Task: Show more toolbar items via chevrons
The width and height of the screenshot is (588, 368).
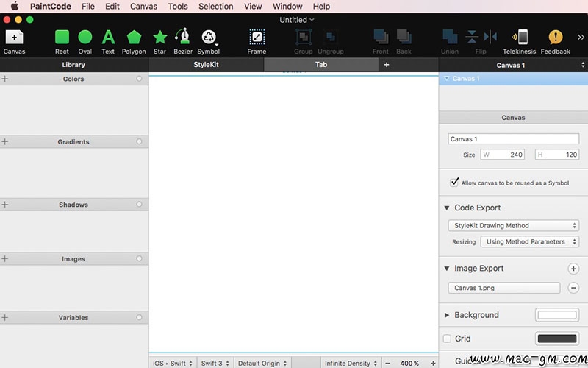Action: click(x=581, y=37)
